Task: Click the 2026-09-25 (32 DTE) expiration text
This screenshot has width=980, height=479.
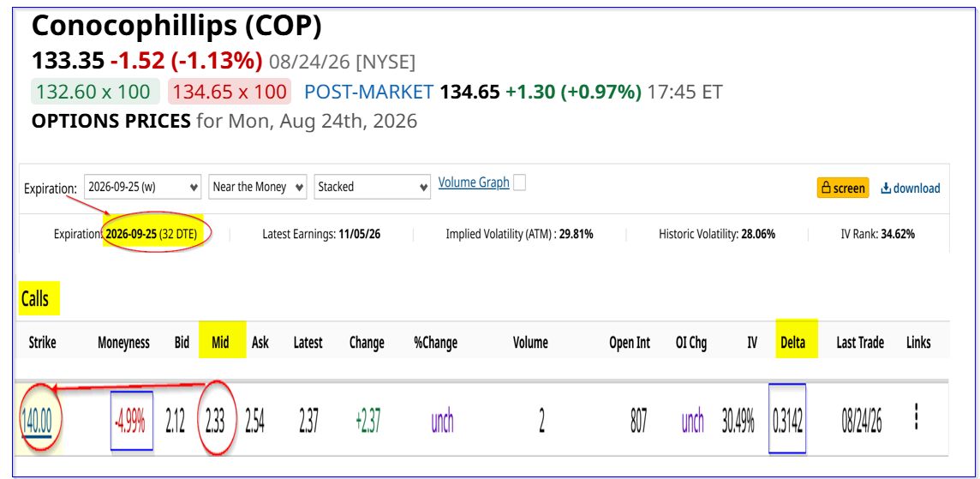Action: pyautogui.click(x=150, y=235)
